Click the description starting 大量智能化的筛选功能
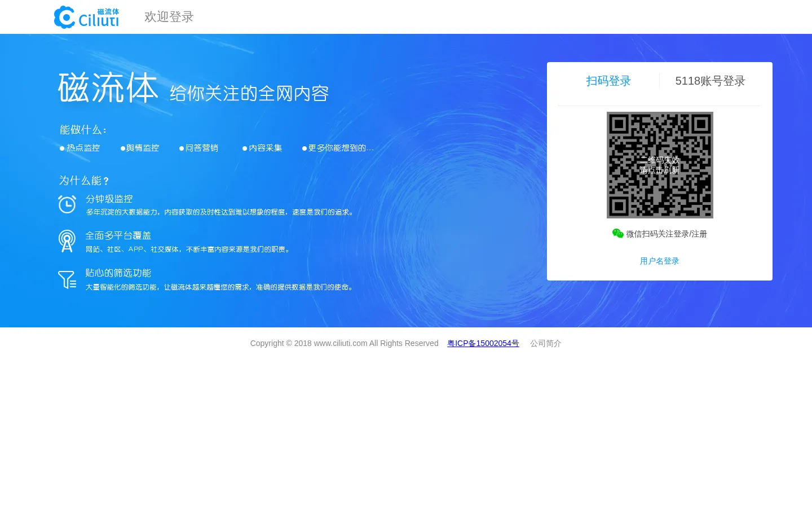Viewport: 812px width, 508px height. [220, 287]
